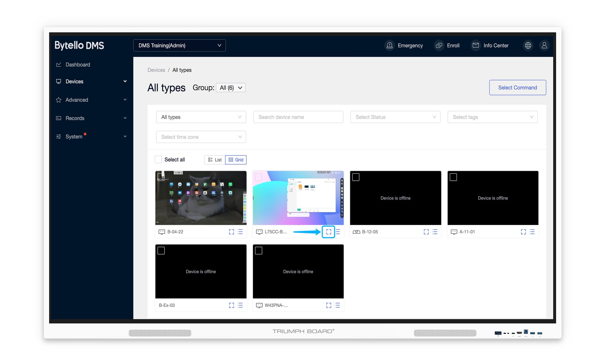Open the Group All (6) dropdown
The height and width of the screenshot is (364, 605).
230,88
